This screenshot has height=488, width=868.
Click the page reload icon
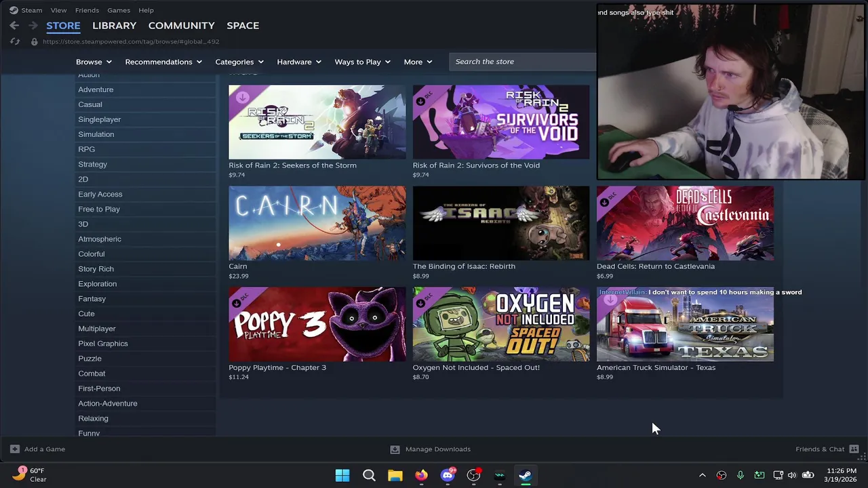[x=15, y=41]
